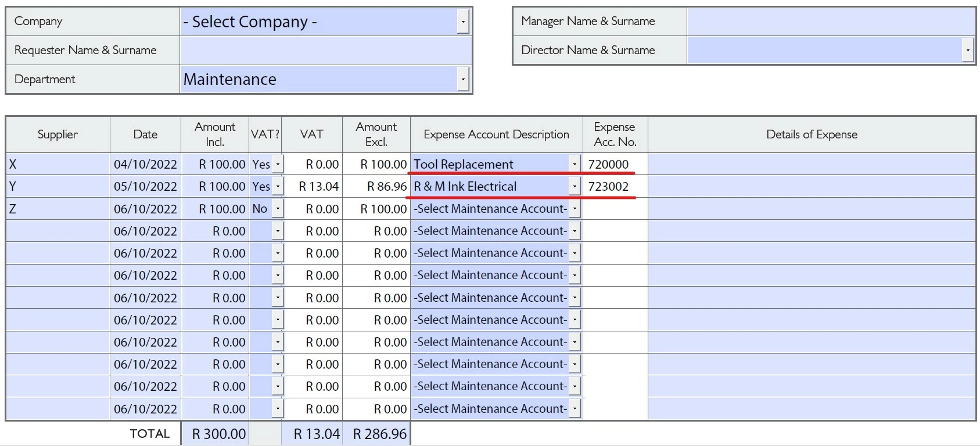Screen dimensions: 980x446
Task: Open VAT dropdown for supplier Y row
Action: 278,187
